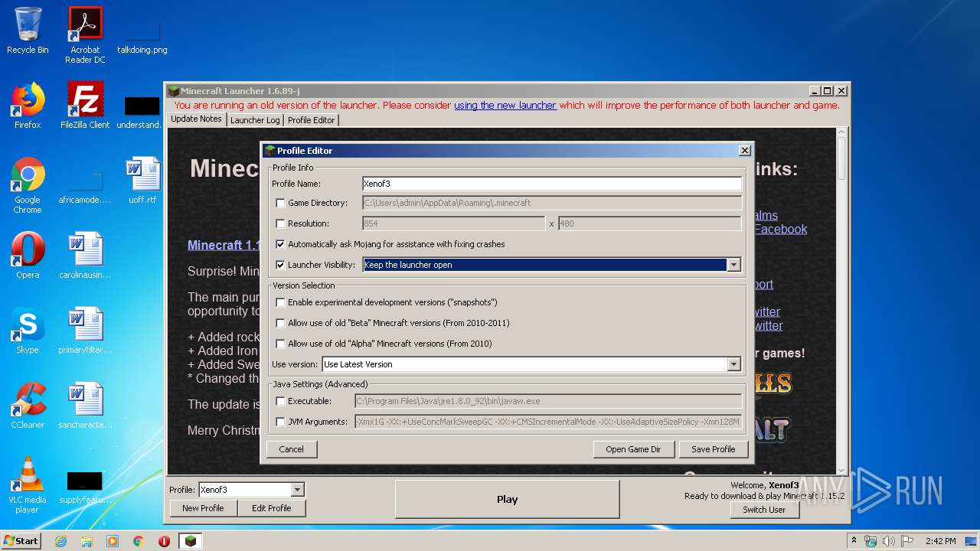This screenshot has width=980, height=551.
Task: Click the Game Directory path field
Action: coord(551,203)
